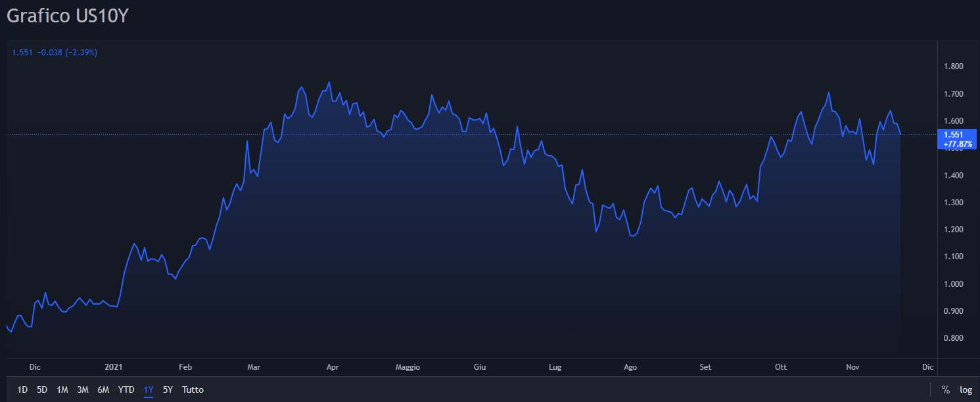Click the Ott time axis label
The width and height of the screenshot is (980, 402).
(781, 367)
